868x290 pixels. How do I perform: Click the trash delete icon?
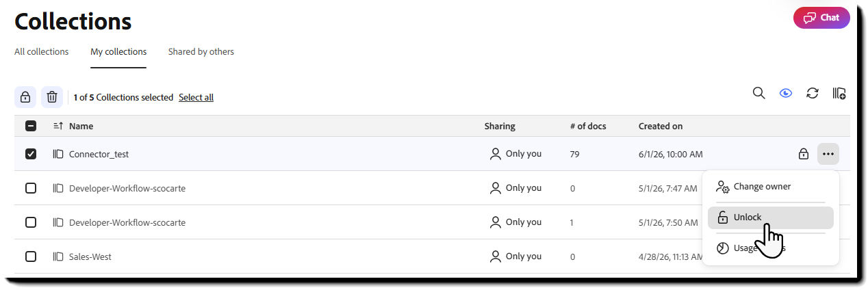52,97
